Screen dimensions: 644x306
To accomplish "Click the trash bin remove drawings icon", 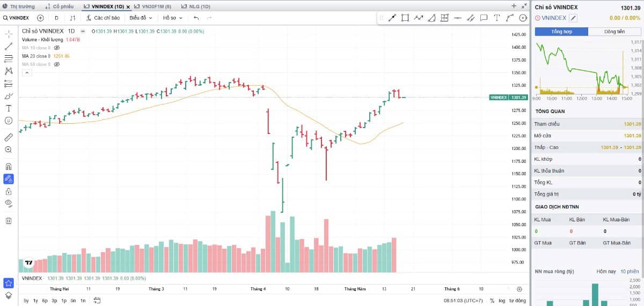I will coord(9,220).
